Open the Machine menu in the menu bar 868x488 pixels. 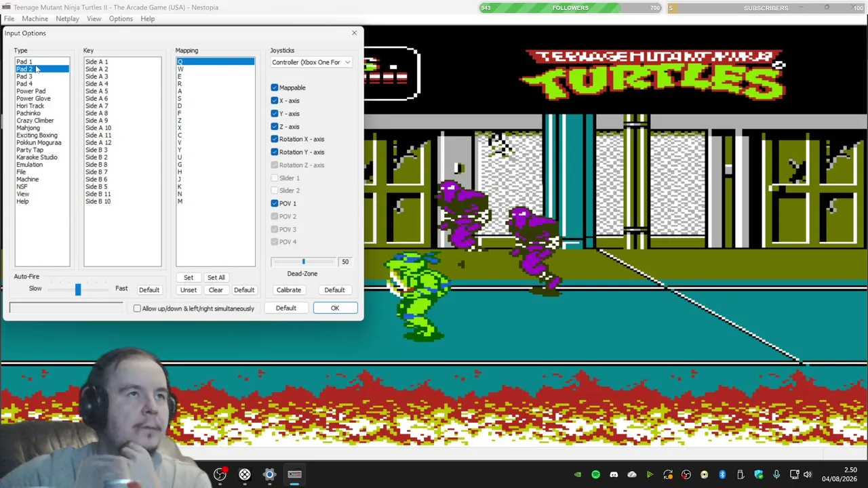coord(35,19)
